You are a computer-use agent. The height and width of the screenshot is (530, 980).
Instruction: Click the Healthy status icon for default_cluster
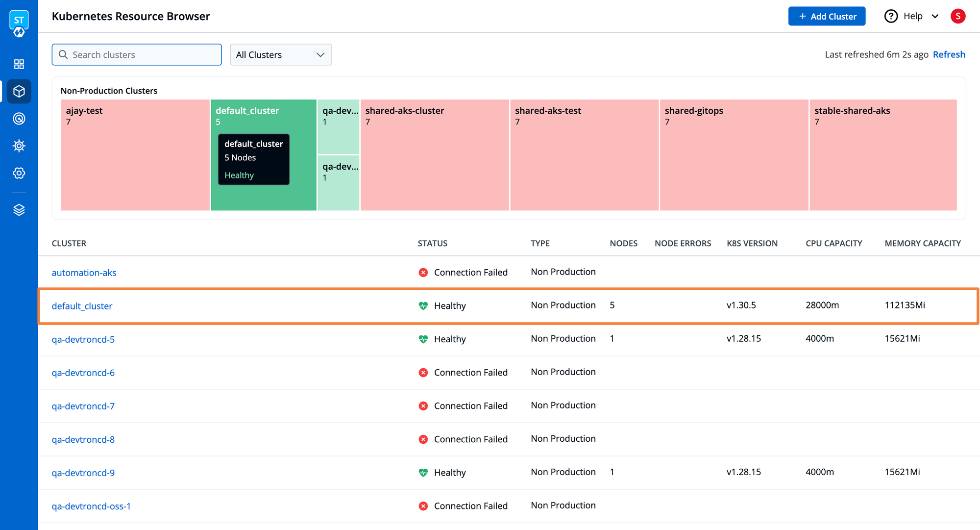422,305
